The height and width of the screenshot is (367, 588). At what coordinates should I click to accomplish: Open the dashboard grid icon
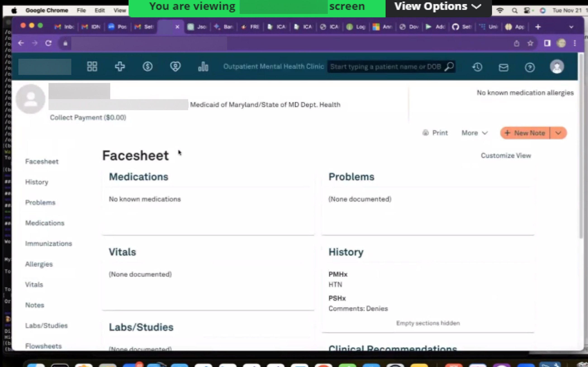[x=92, y=66]
